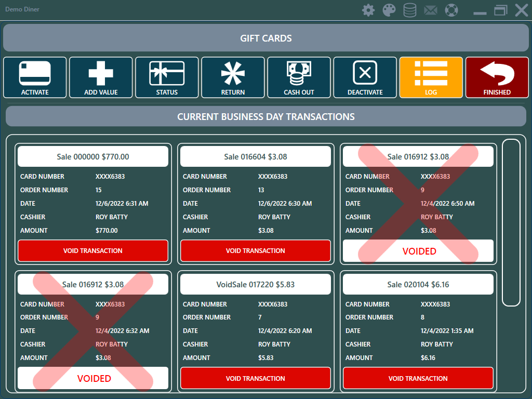
Task: Open the mail envelope icon
Action: (431, 10)
